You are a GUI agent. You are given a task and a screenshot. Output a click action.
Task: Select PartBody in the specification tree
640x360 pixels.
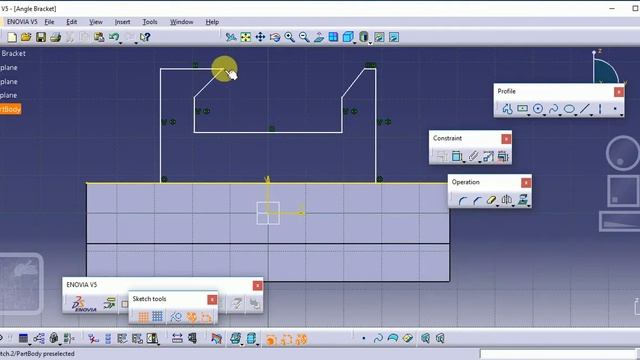tap(10, 109)
